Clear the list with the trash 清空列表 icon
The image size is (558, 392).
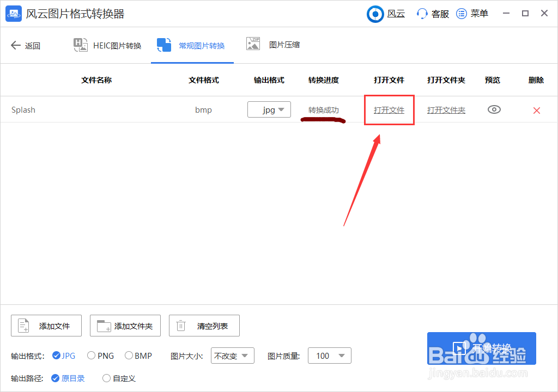coord(180,326)
